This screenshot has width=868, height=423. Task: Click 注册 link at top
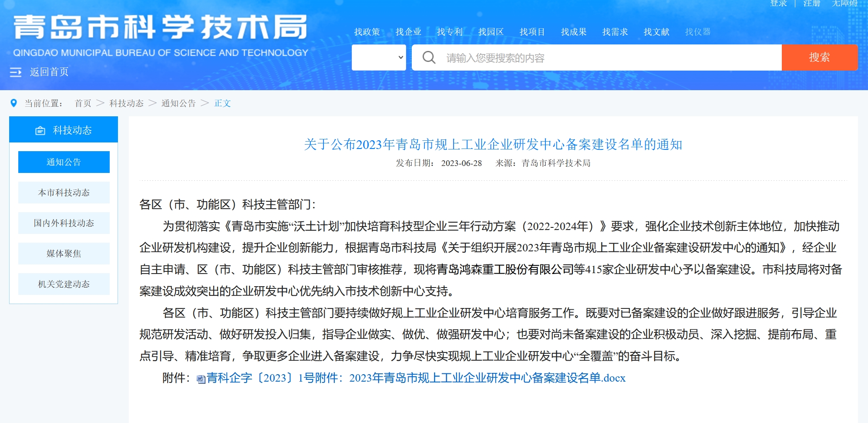812,3
